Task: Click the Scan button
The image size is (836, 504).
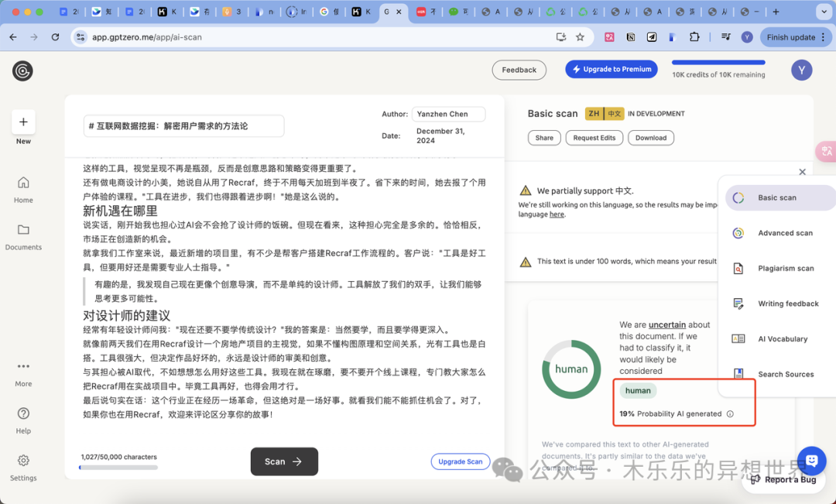Action: pos(284,461)
